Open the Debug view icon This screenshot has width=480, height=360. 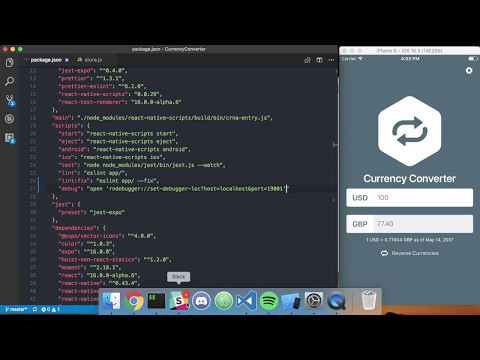[x=9, y=119]
